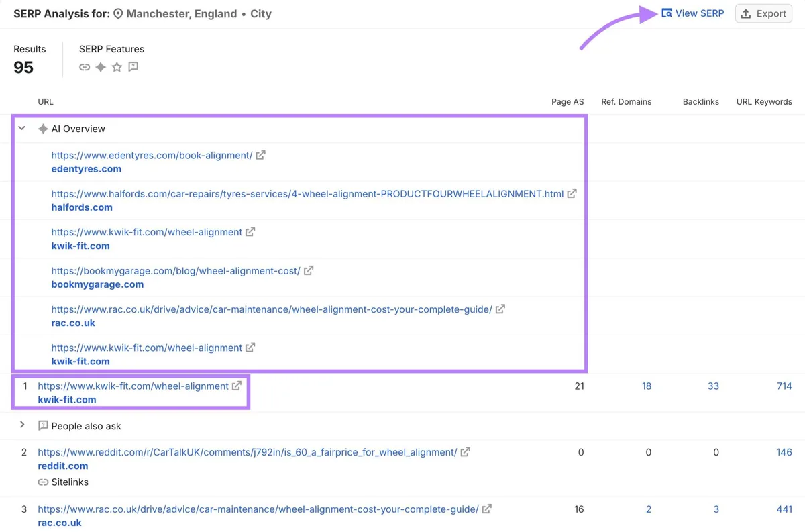Click rank 1 URL Keywords value 714
805x532 pixels.
pyautogui.click(x=784, y=386)
